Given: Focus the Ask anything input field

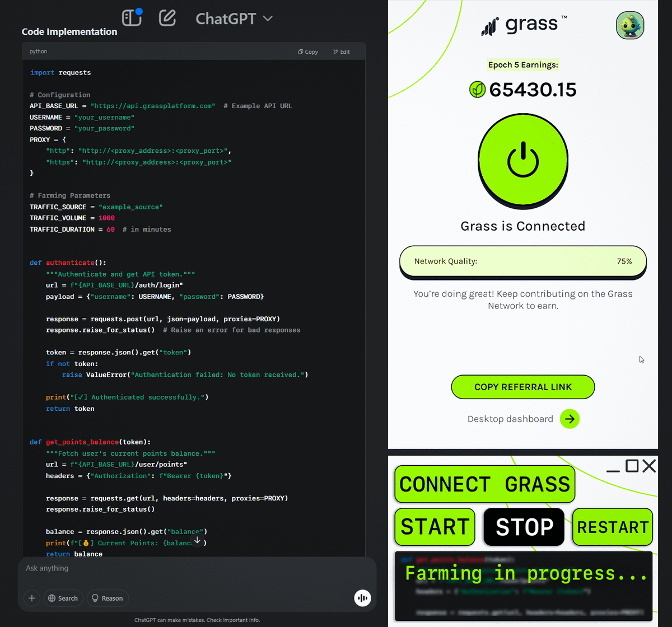Looking at the screenshot, I should pos(197,568).
